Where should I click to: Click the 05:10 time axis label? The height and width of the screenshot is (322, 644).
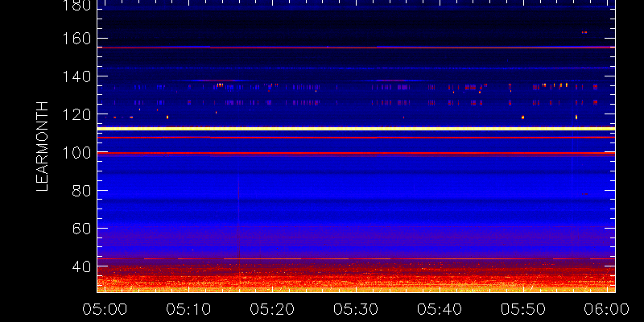189,309
